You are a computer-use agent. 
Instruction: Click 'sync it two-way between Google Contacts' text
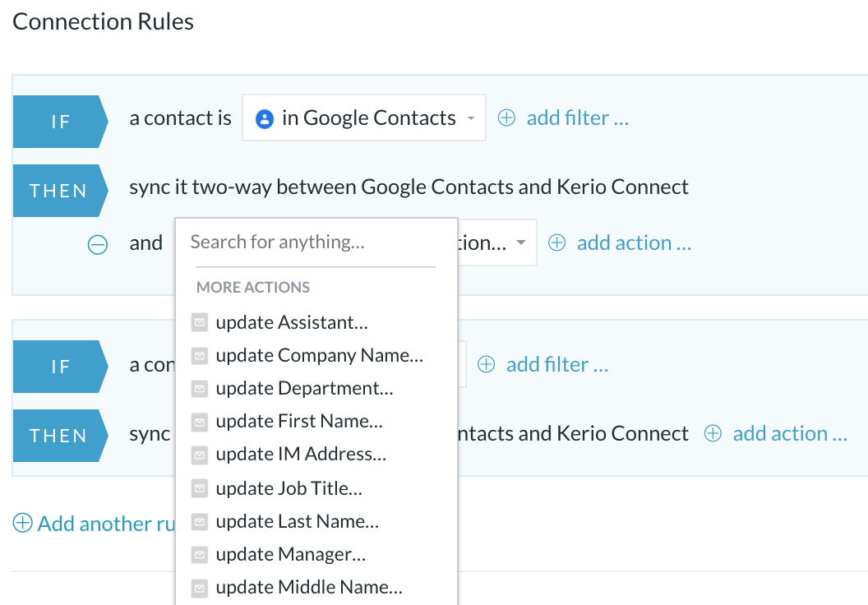tap(322, 187)
